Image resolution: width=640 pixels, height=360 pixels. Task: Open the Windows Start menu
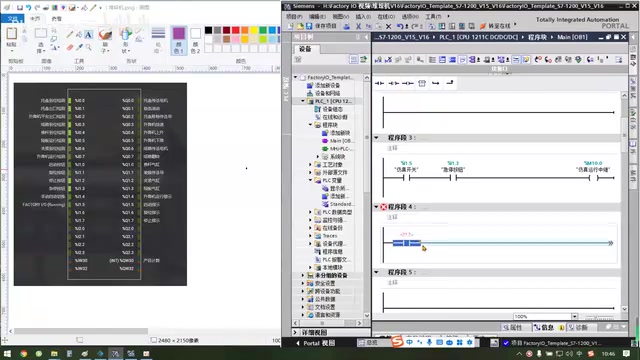click(x=7, y=353)
